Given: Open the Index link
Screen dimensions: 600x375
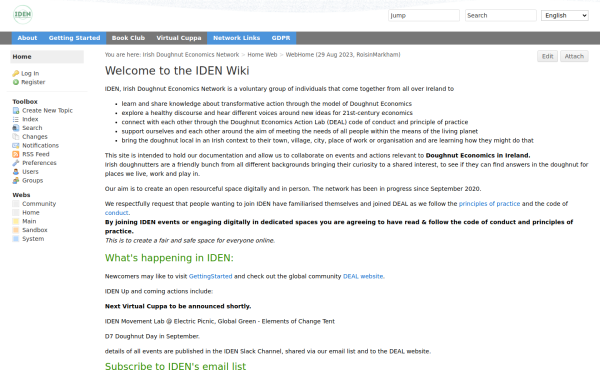Looking at the screenshot, I should pyautogui.click(x=30, y=119).
